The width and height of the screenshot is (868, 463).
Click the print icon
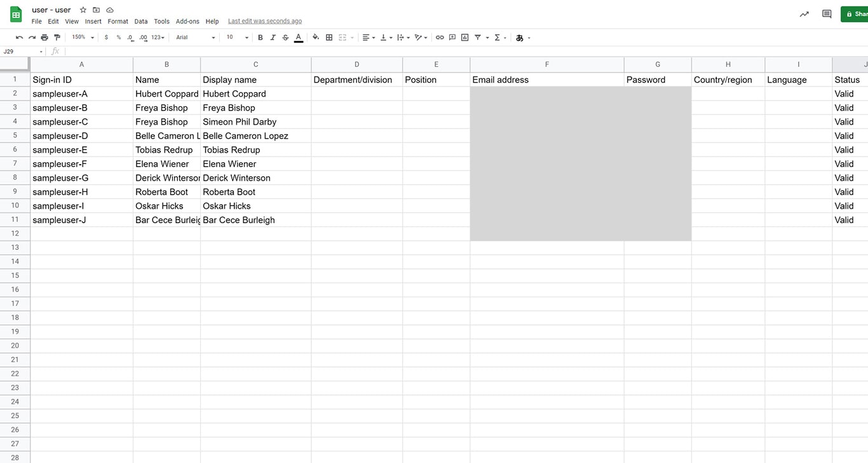click(44, 38)
